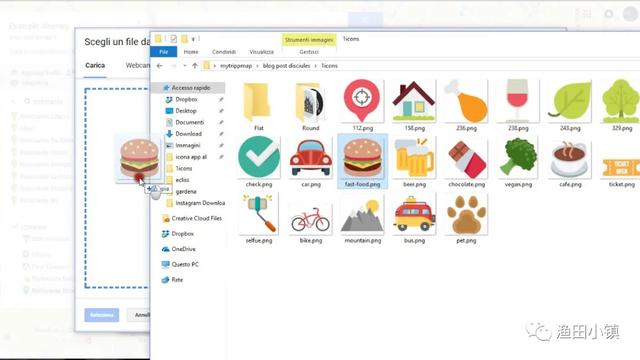Screen dimensions: 640x360
Task: Open the icona app all folder
Action: pyautogui.click(x=191, y=157)
